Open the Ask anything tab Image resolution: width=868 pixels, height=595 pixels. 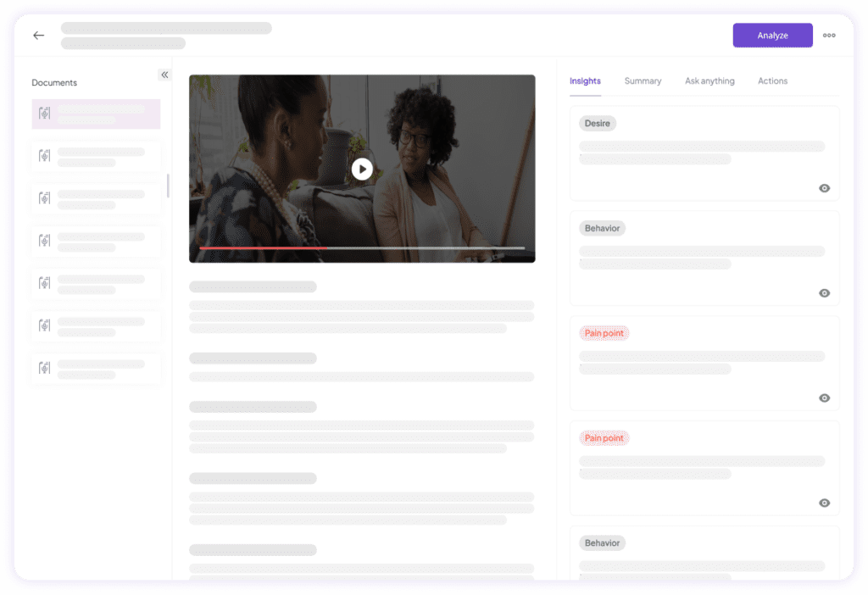point(709,81)
